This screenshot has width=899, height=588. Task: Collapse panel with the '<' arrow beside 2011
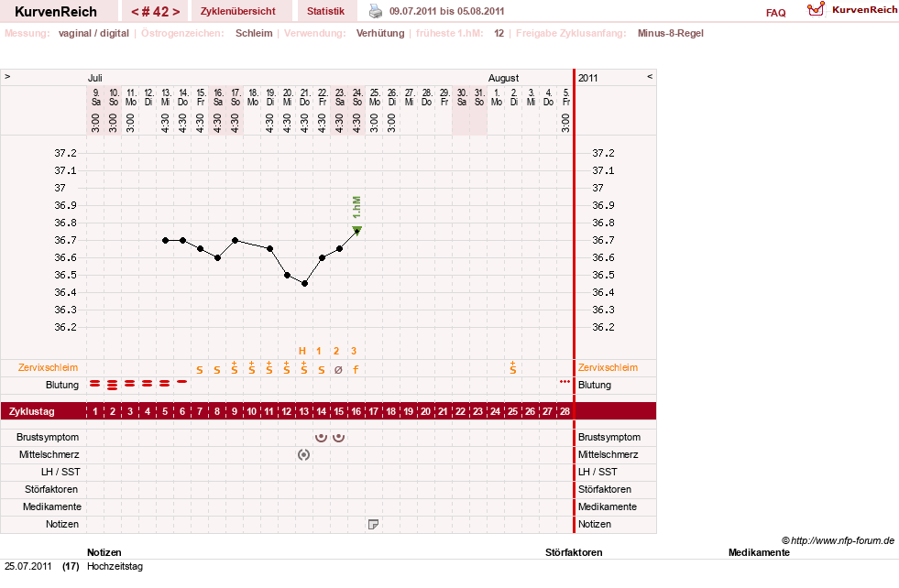point(650,76)
